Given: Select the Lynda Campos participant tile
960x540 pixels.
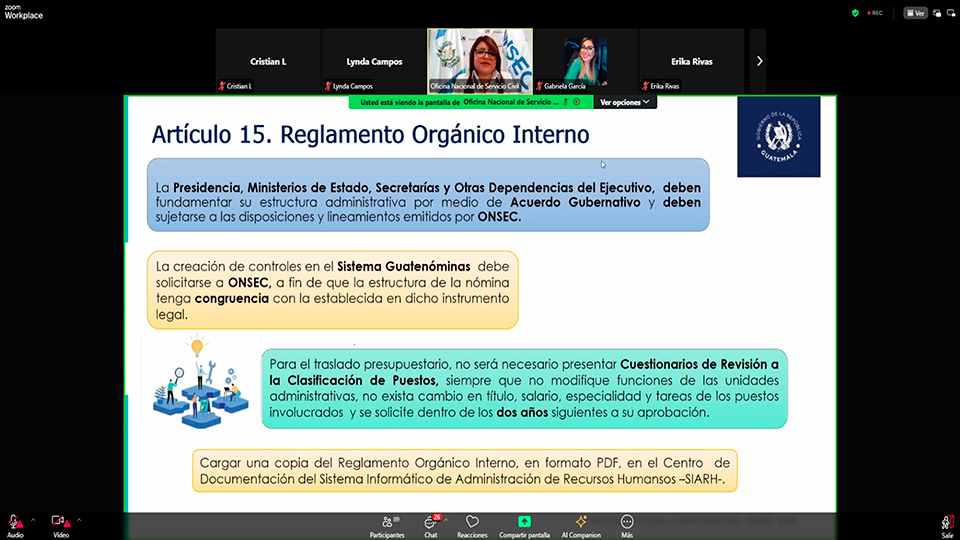Looking at the screenshot, I should pyautogui.click(x=374, y=61).
